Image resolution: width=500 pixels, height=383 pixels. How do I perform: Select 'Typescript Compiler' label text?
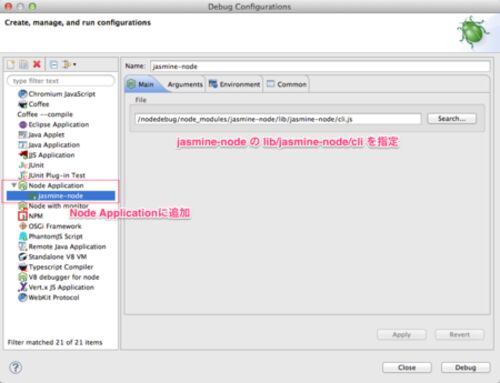[61, 267]
